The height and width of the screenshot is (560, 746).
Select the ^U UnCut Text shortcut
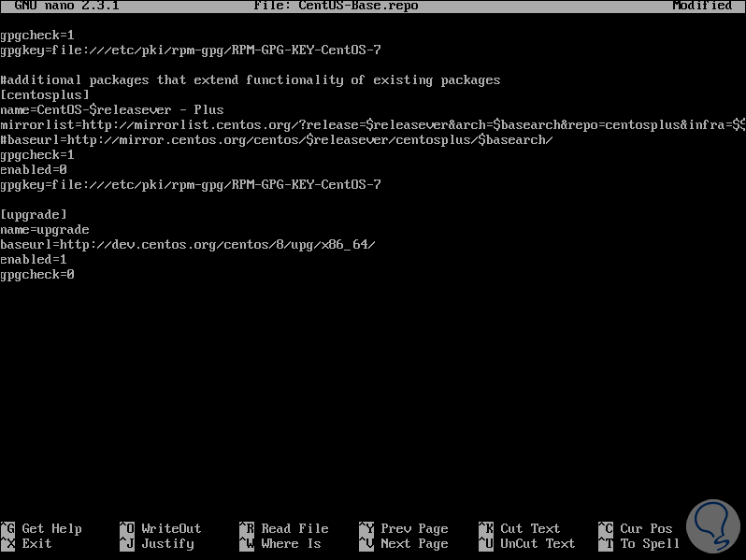point(526,543)
